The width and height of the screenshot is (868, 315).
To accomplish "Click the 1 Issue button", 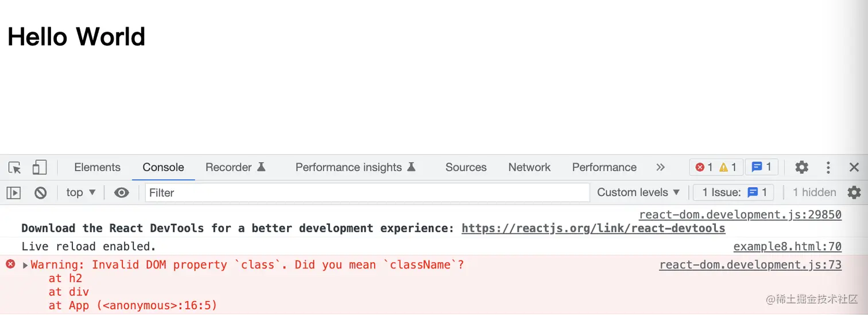I will point(733,193).
